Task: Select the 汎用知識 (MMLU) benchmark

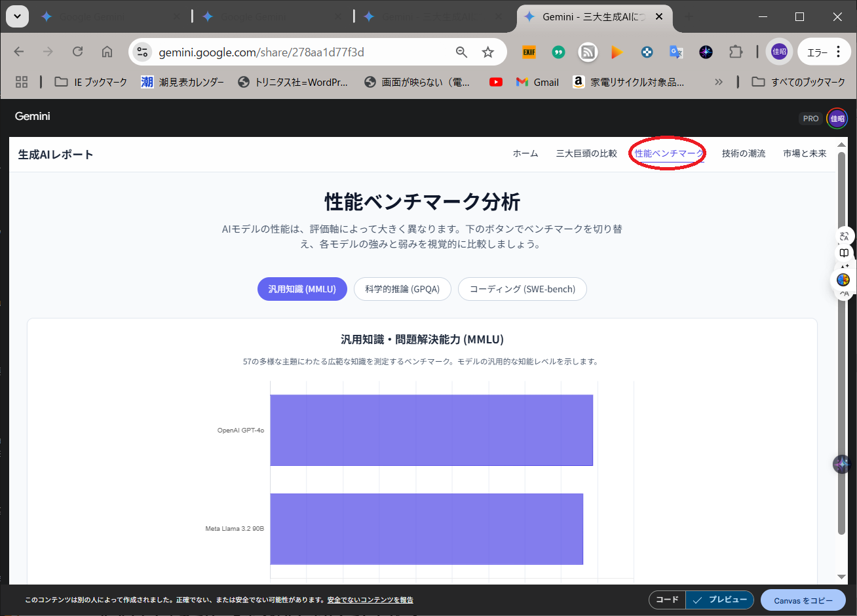Action: click(x=302, y=289)
